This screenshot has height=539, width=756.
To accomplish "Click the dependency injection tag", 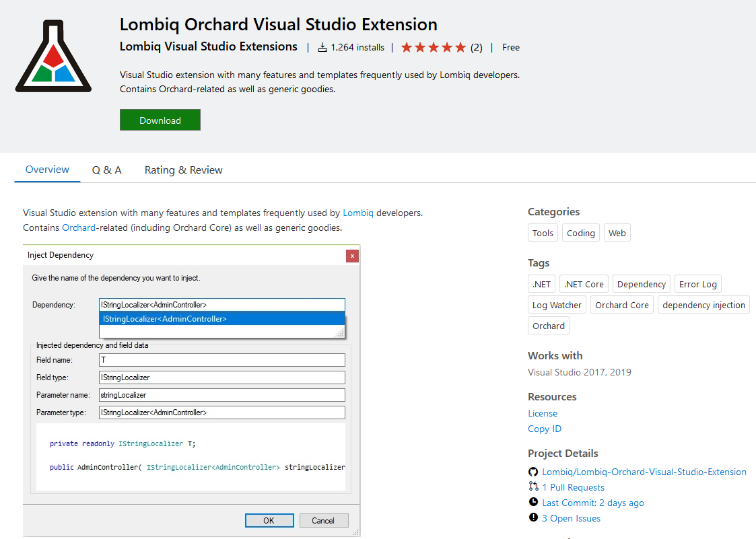I will 703,305.
